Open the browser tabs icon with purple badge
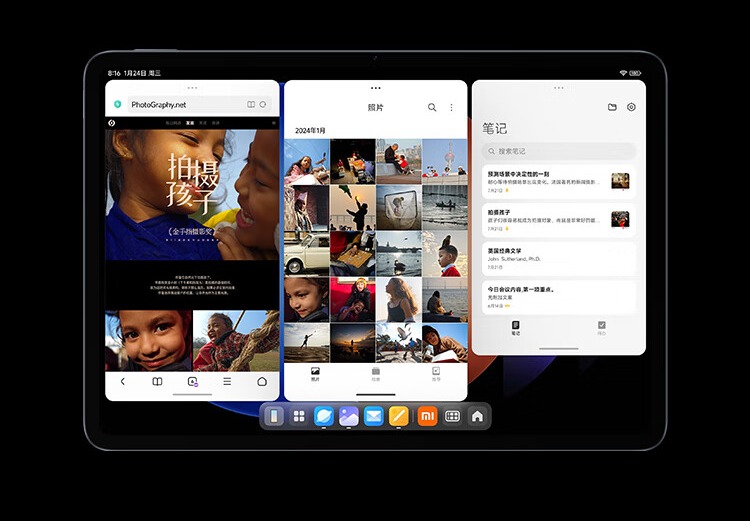Screen dimensions: 750x521 pos(192,381)
